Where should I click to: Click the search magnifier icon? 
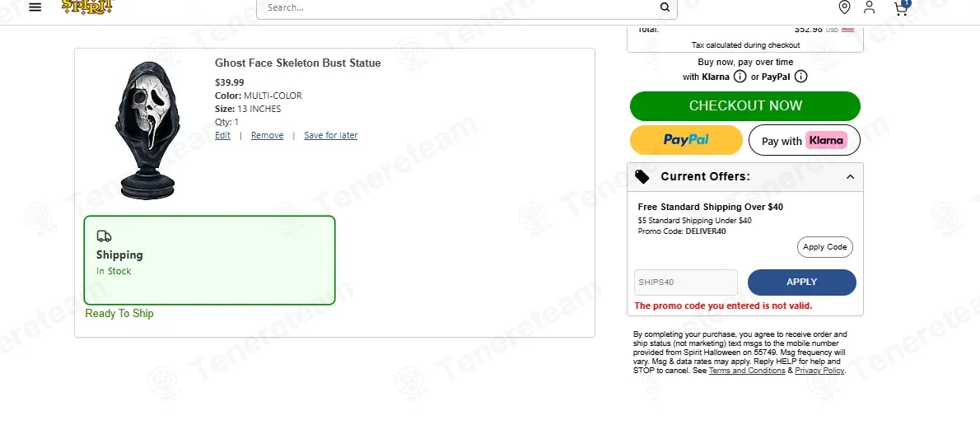665,7
